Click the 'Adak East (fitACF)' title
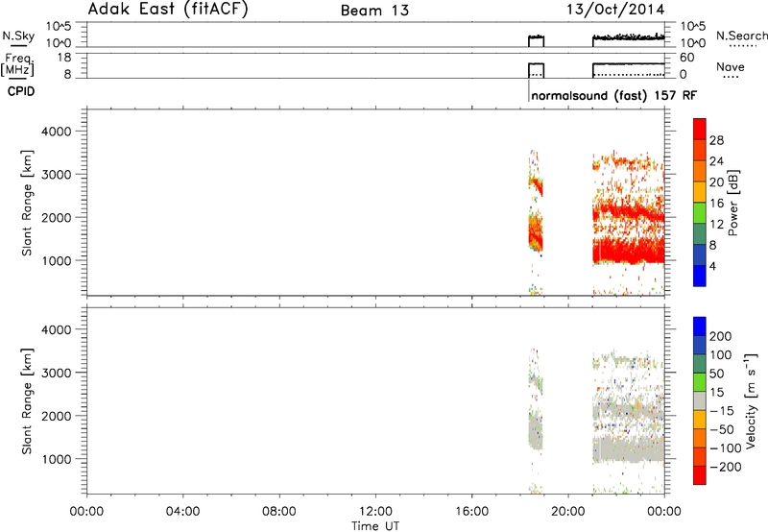Viewport: 768px width, 532px height. pos(168,10)
